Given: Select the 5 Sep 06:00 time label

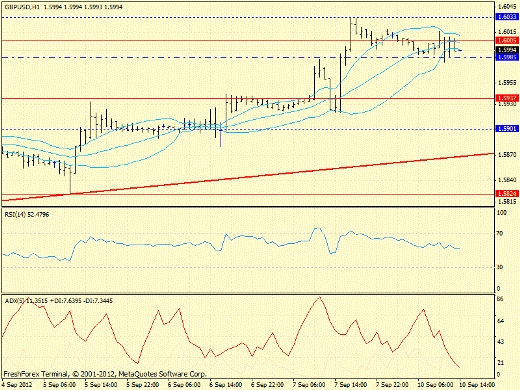Looking at the screenshot, I should pos(59,385).
